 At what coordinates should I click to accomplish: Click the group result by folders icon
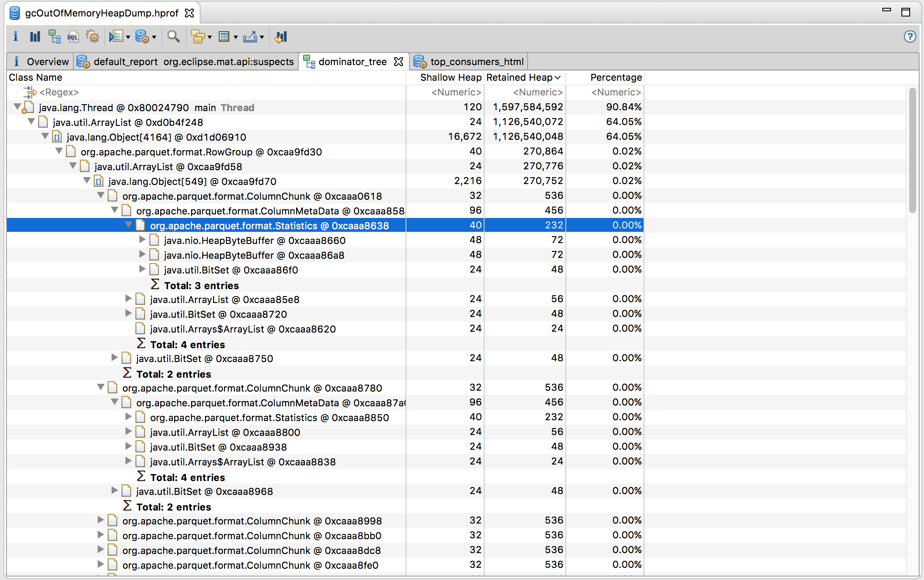pyautogui.click(x=198, y=37)
